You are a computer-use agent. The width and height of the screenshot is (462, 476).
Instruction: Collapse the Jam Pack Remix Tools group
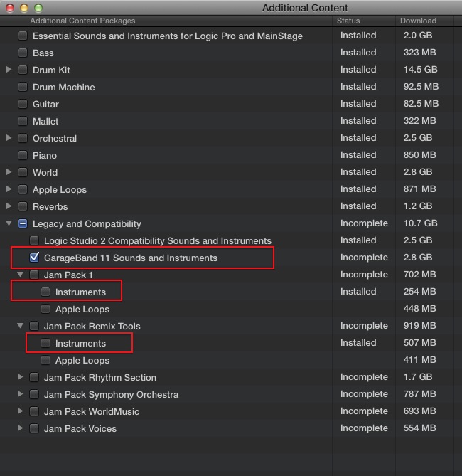[x=21, y=326]
